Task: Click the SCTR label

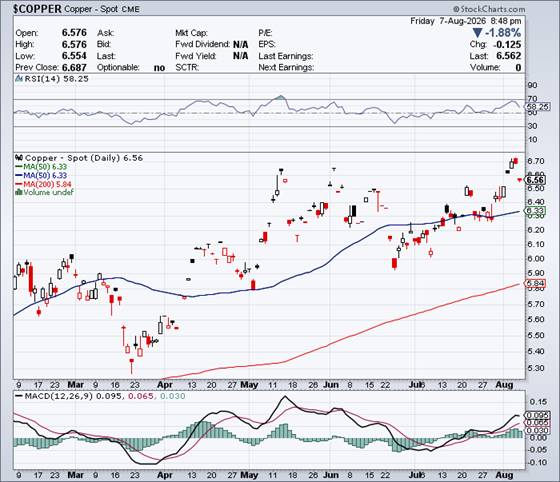Action: (x=187, y=67)
